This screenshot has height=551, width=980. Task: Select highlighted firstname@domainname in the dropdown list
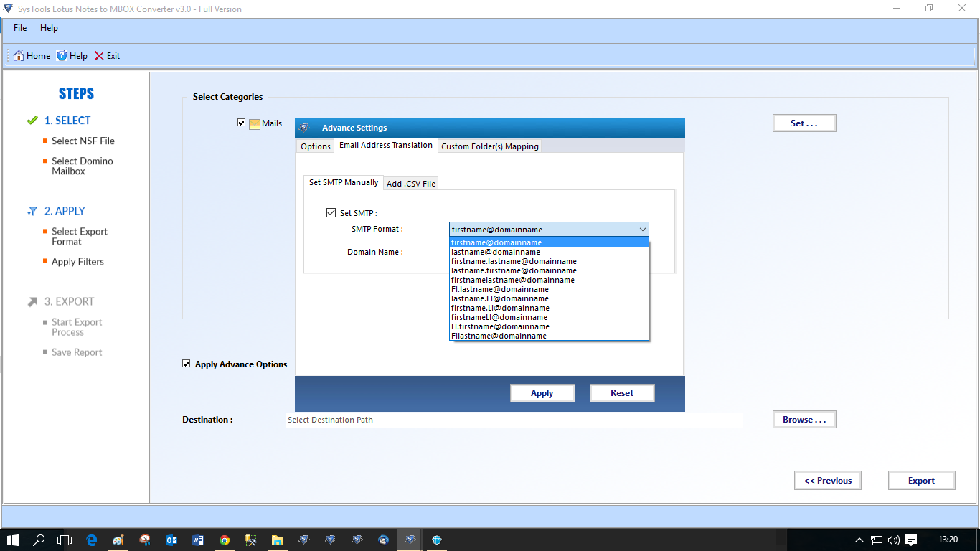[549, 242]
